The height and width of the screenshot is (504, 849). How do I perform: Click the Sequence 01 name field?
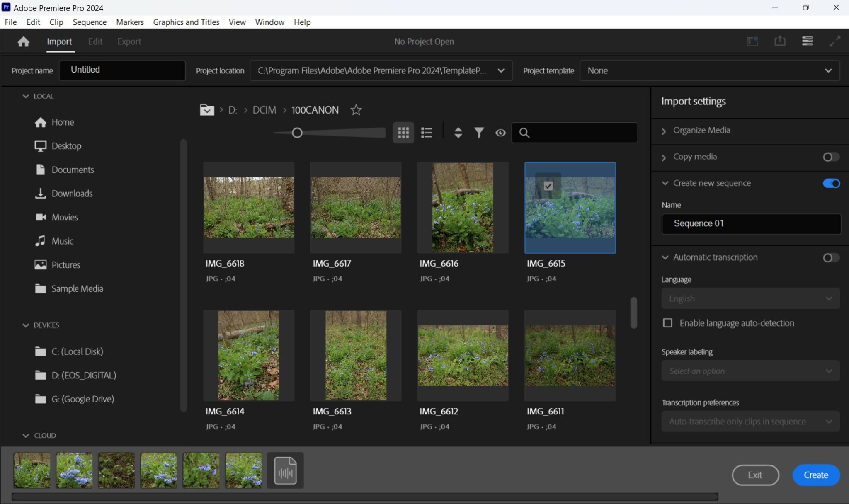pos(751,224)
